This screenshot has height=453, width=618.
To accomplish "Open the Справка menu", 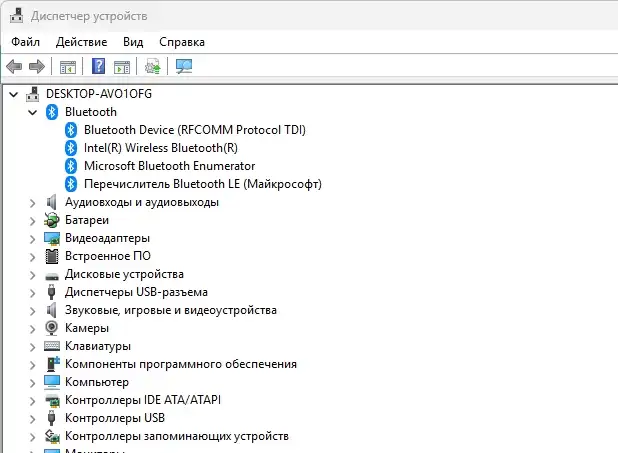I will (x=182, y=42).
